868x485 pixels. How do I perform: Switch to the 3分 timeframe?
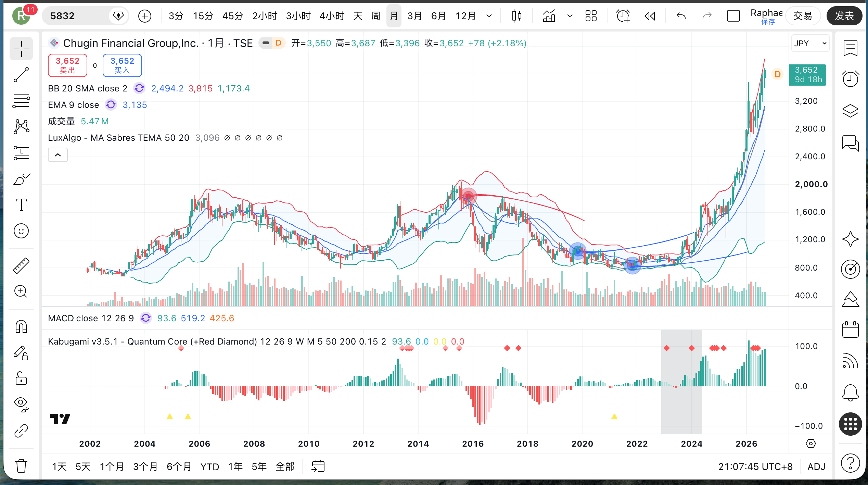click(x=176, y=16)
